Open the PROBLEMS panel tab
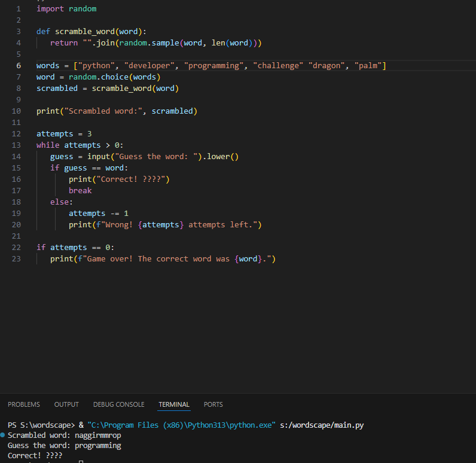The image size is (476, 463). click(x=24, y=404)
